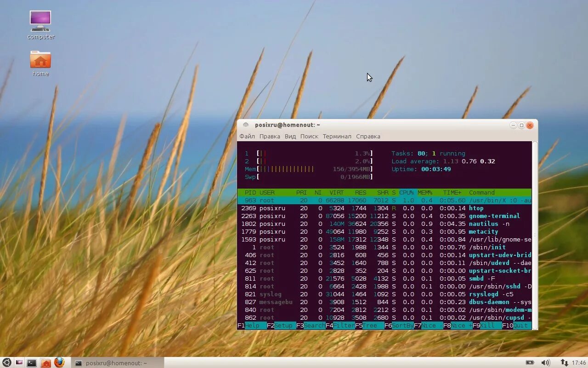Click the show desktop panel icon

point(19,362)
